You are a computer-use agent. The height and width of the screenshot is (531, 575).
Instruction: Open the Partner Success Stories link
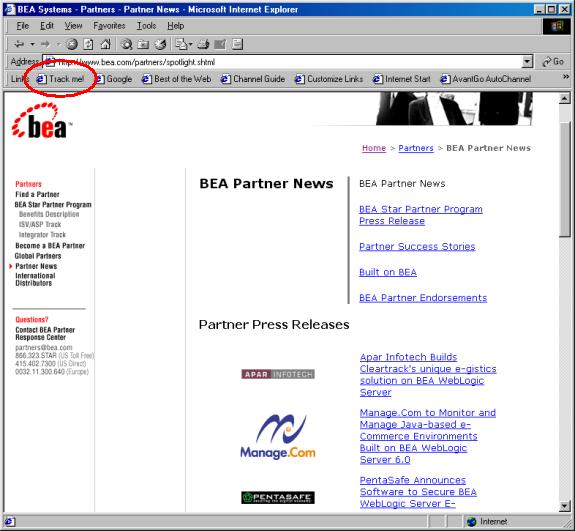pyautogui.click(x=417, y=247)
